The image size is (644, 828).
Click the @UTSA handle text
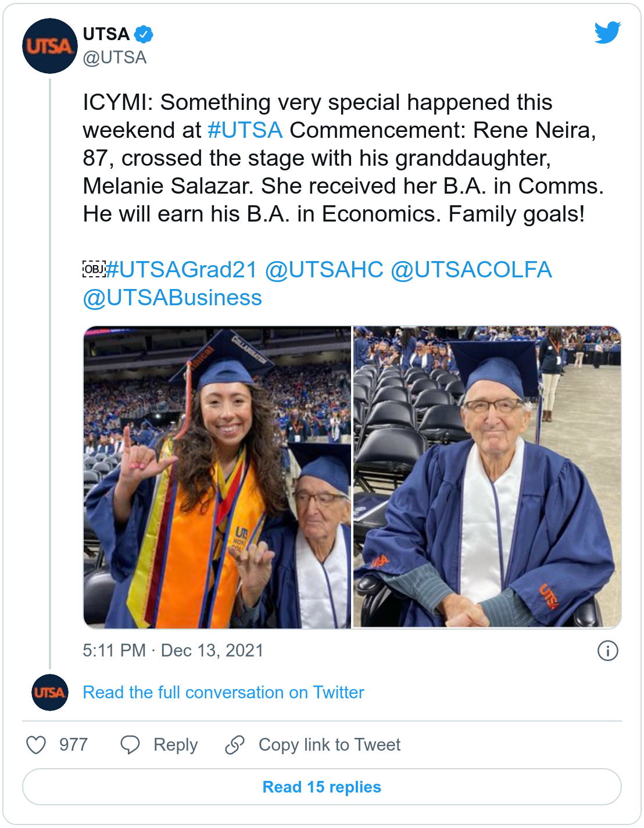115,58
